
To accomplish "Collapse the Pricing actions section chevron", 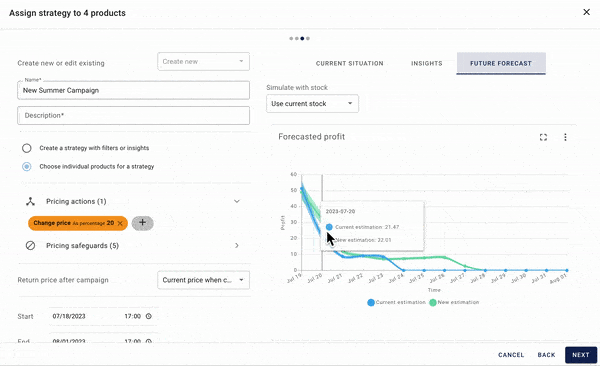I will 237,201.
